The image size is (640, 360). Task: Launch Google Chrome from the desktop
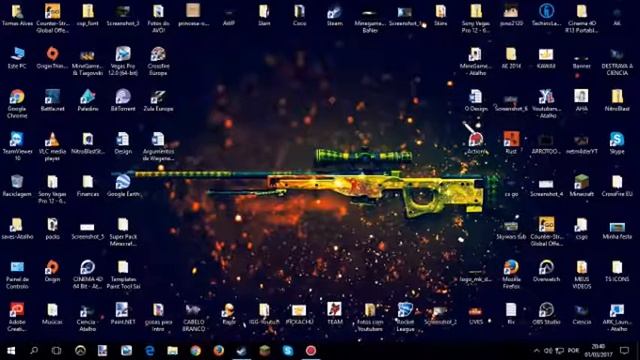(17, 104)
